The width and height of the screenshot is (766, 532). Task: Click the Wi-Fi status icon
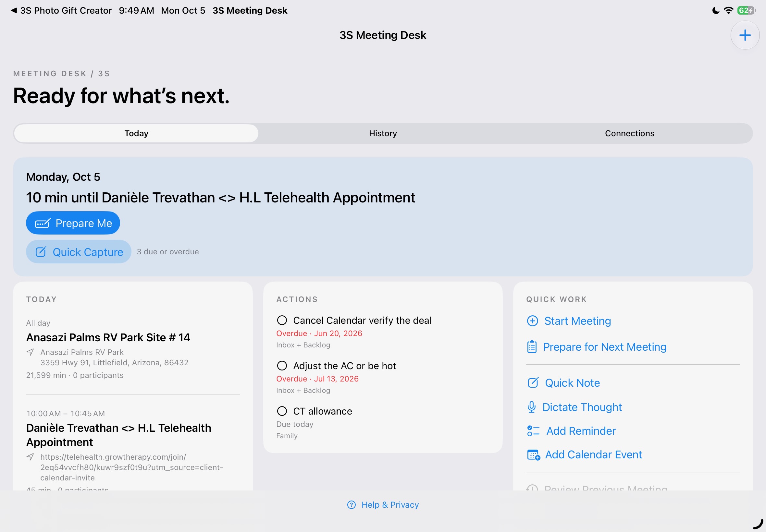[x=729, y=10]
